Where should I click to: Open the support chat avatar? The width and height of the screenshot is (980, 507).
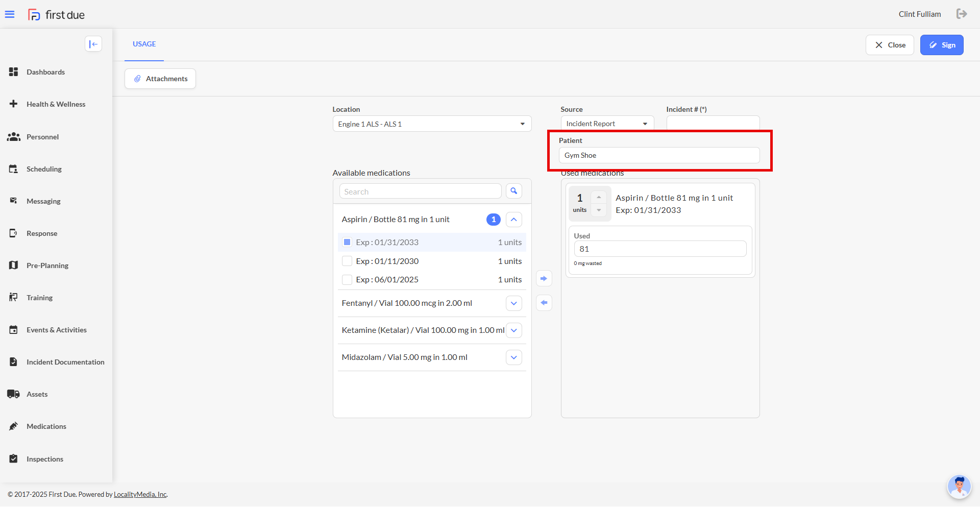(x=959, y=487)
